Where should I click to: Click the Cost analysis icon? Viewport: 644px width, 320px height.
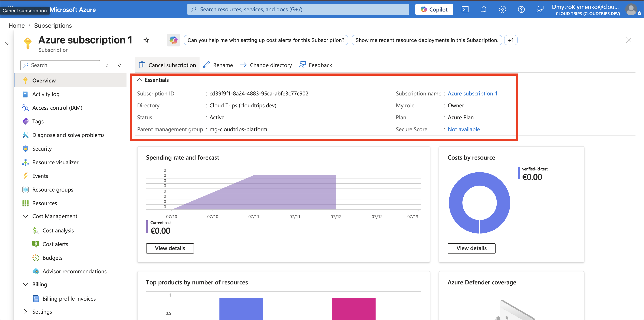tap(36, 231)
